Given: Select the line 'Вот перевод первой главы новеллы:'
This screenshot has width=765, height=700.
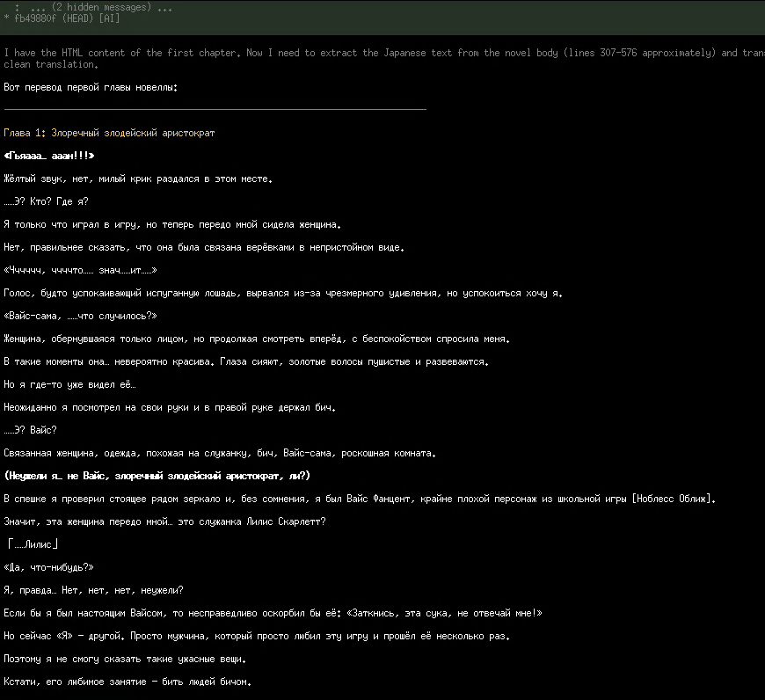Looking at the screenshot, I should point(91,87).
